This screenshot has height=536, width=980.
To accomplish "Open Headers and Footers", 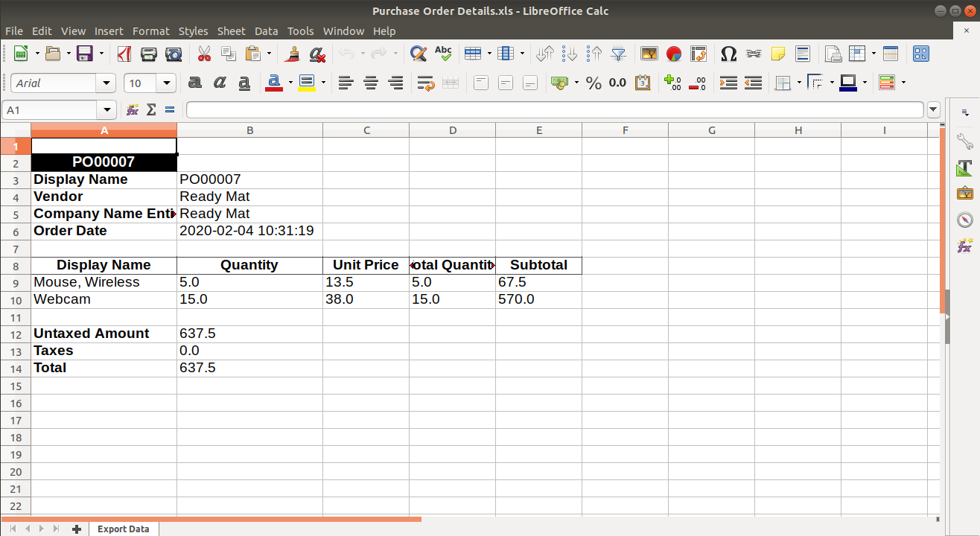I will point(803,54).
